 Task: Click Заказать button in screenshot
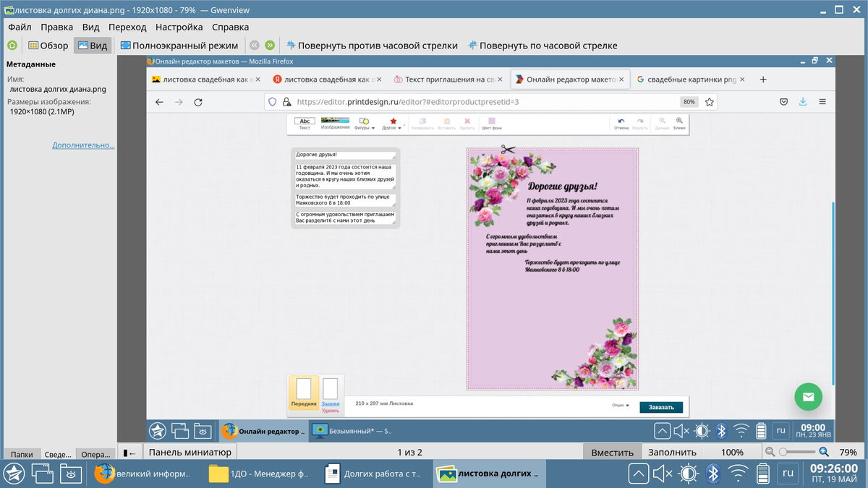point(661,407)
